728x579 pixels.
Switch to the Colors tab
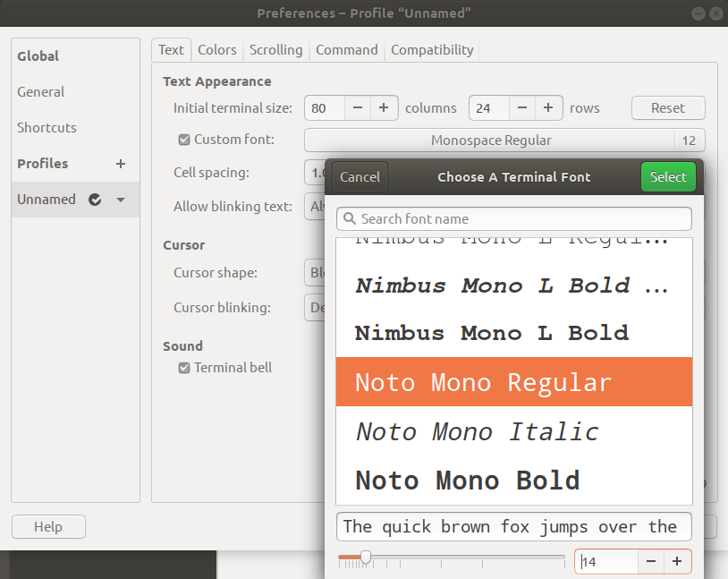(216, 50)
